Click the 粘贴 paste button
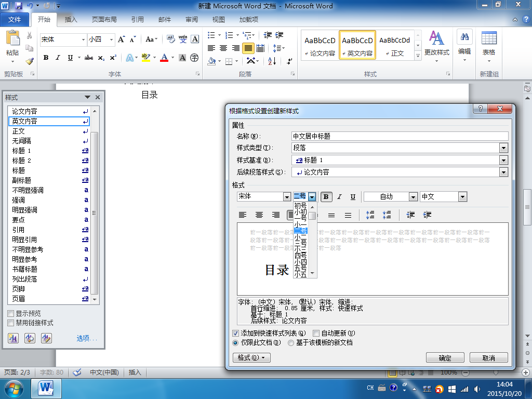The height and width of the screenshot is (399, 532). (x=12, y=47)
